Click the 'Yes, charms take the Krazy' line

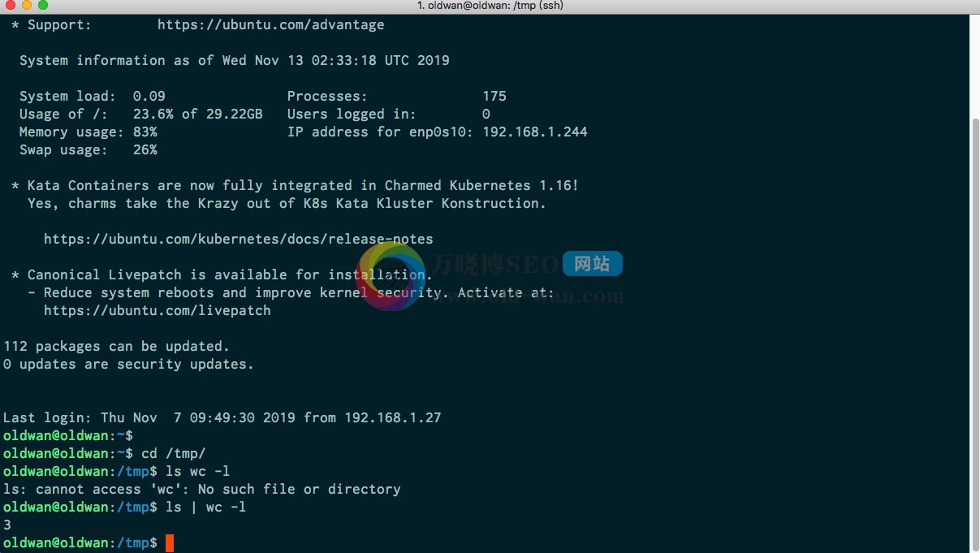click(x=287, y=204)
